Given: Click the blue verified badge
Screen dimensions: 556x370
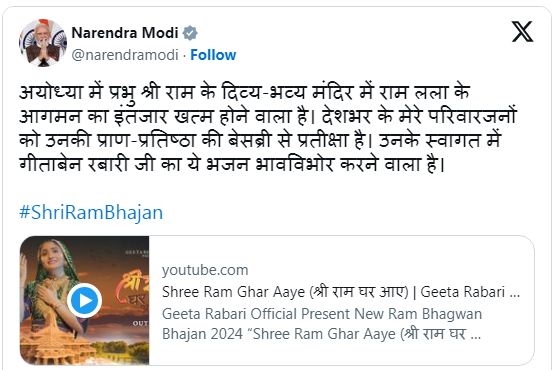Looking at the screenshot, I should click(x=190, y=33).
